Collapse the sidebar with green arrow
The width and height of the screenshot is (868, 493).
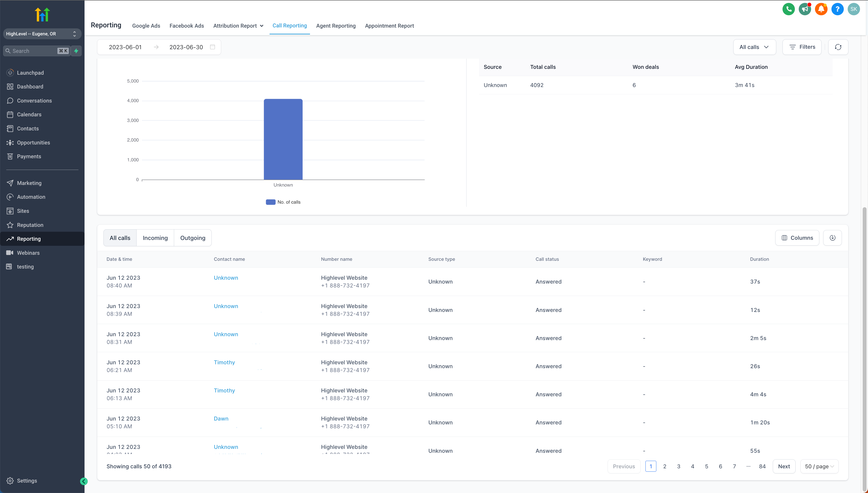pyautogui.click(x=84, y=481)
